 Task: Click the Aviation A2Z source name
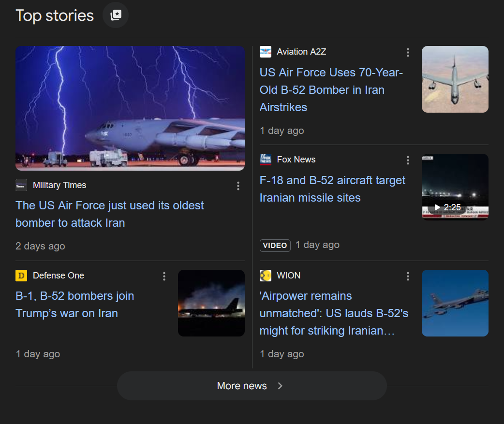pyautogui.click(x=301, y=52)
